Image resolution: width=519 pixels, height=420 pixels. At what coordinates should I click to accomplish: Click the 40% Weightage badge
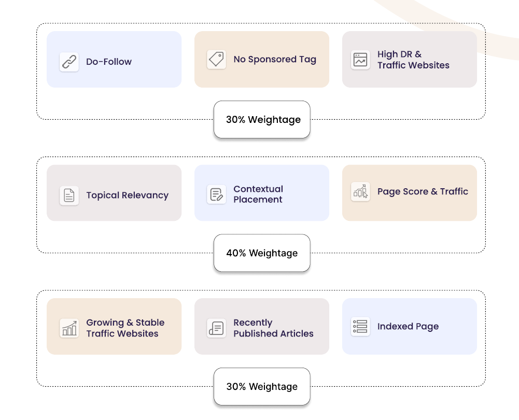[262, 254]
